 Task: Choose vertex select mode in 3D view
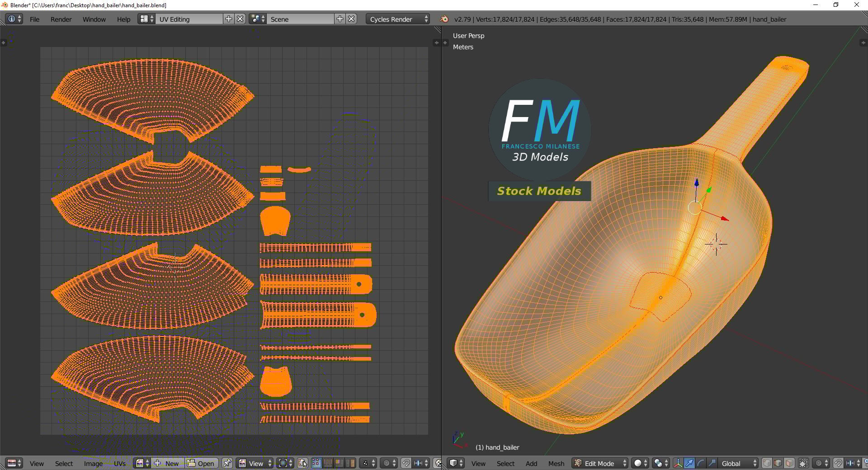tap(767, 463)
